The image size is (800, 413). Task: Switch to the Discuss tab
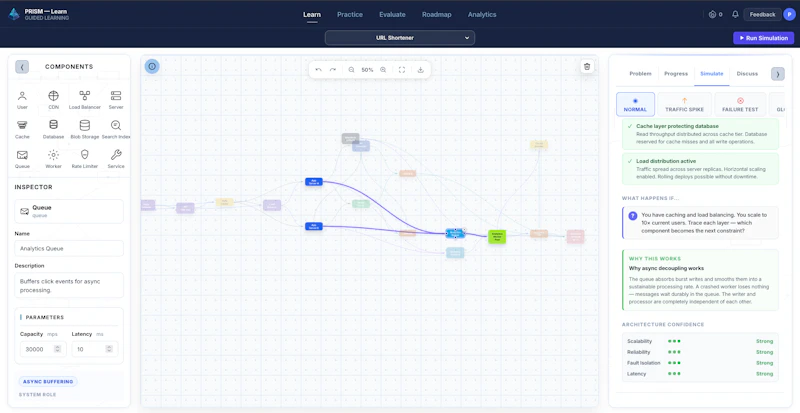747,74
